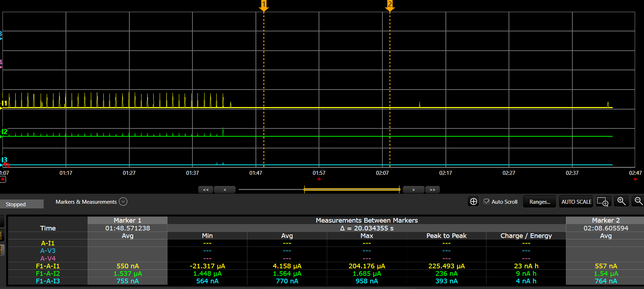The width and height of the screenshot is (644, 289).
Task: Click the 02:17 time axis label
Action: tap(445, 173)
